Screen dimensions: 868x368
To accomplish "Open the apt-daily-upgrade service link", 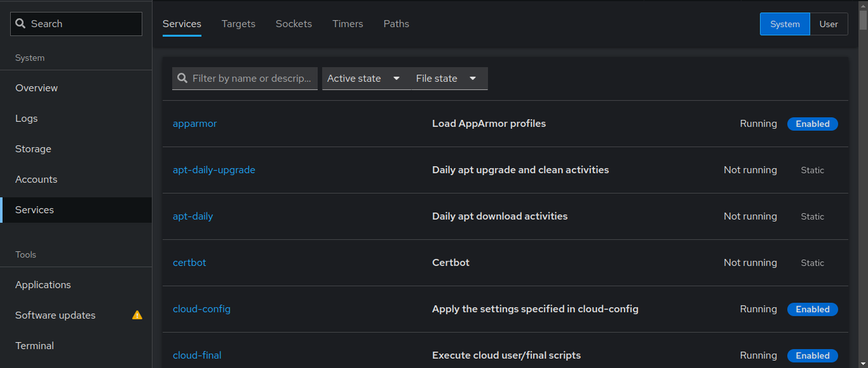I will (214, 170).
